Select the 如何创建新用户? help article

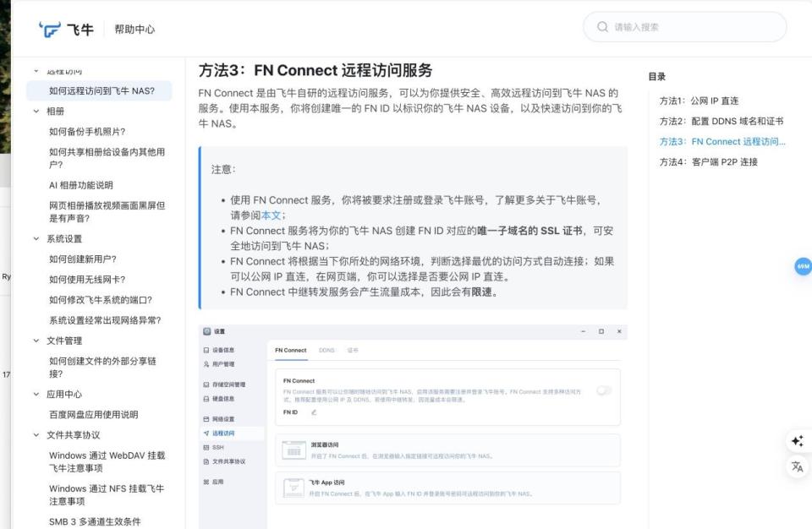click(85, 259)
